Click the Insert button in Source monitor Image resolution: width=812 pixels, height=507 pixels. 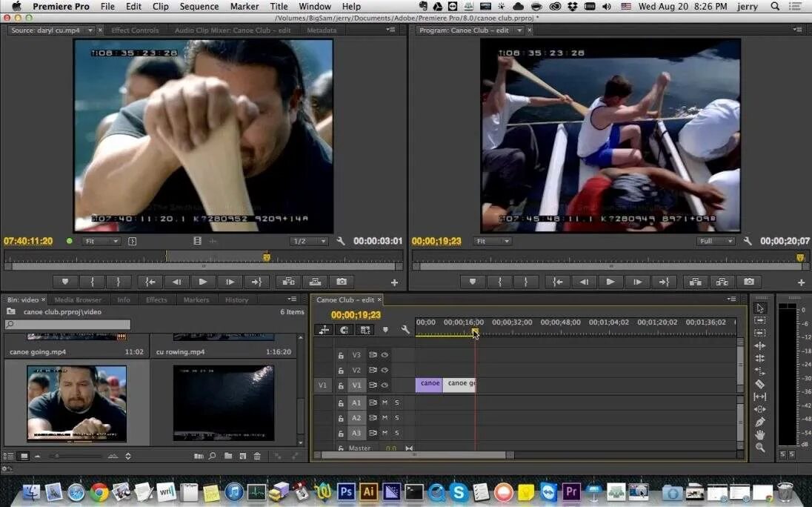288,282
